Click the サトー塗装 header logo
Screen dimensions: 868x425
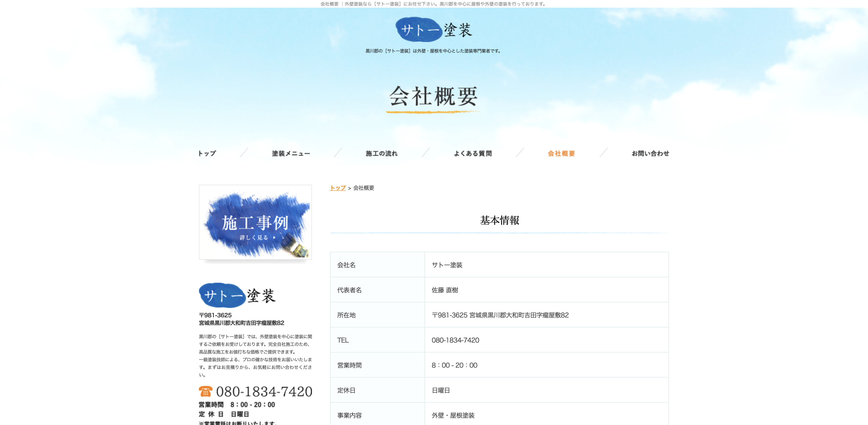pyautogui.click(x=434, y=29)
